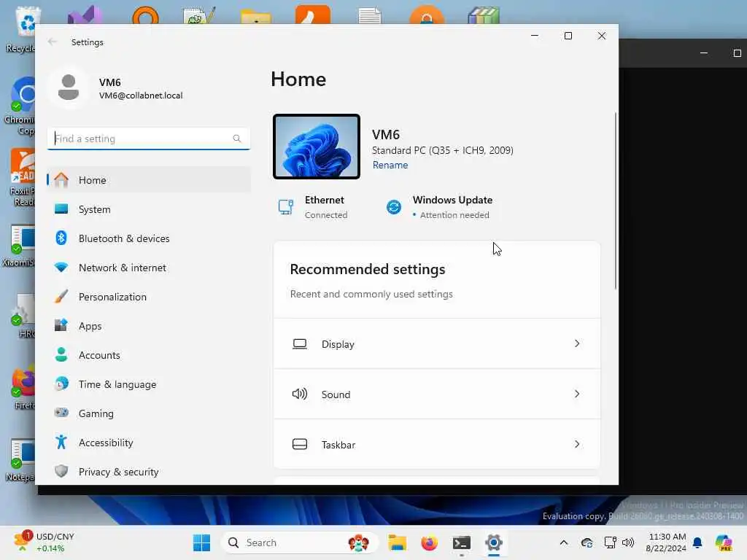Click the Display laptop icon

pyautogui.click(x=300, y=344)
